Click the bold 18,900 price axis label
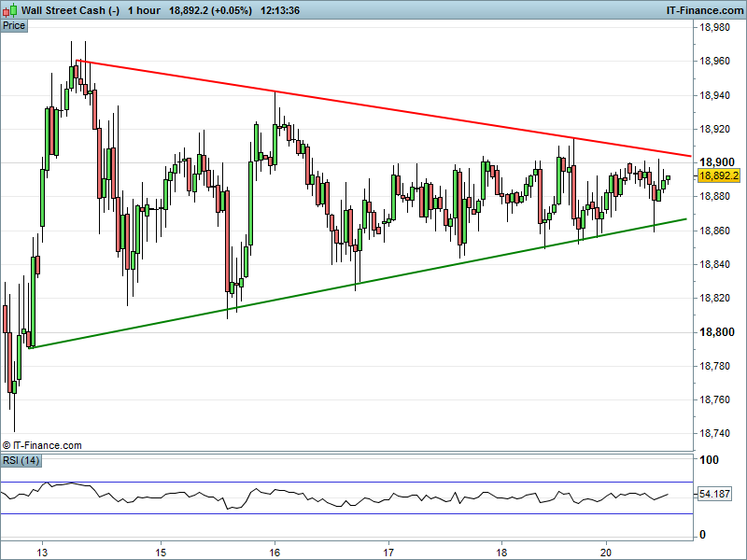 click(716, 162)
